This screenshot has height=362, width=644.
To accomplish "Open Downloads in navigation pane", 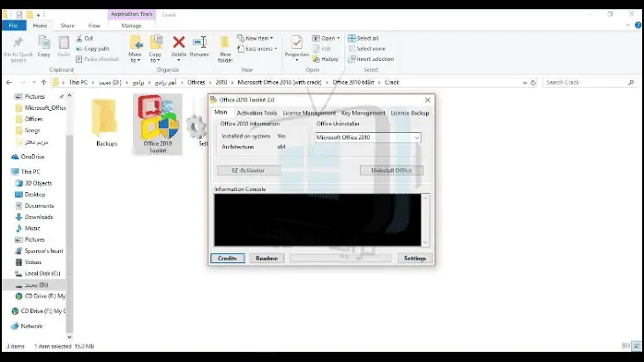I will click(x=38, y=217).
